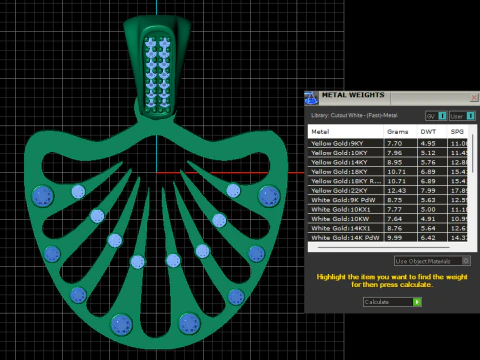Close the Metal Weights panel
Screen dimensions: 480x360
[474, 97]
